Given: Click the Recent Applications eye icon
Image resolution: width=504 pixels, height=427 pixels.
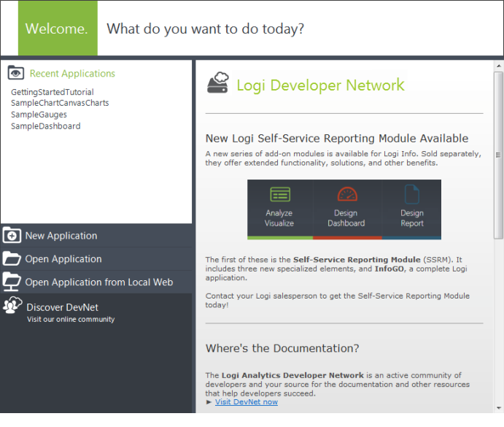Looking at the screenshot, I should pos(16,72).
